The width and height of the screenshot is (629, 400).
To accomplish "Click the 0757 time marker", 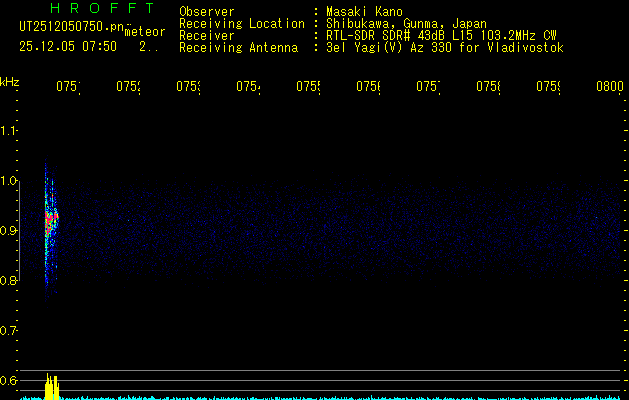I will tap(428, 86).
